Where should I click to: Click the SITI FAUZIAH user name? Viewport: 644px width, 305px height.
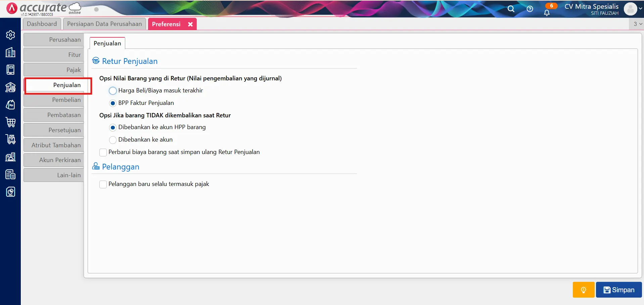[605, 13]
